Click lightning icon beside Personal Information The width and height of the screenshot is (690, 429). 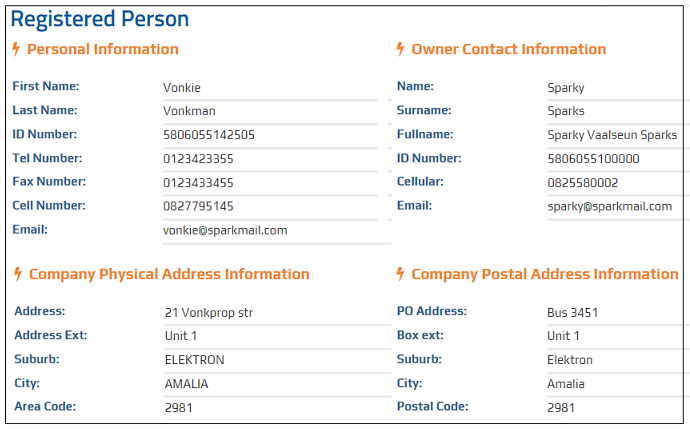click(x=16, y=49)
